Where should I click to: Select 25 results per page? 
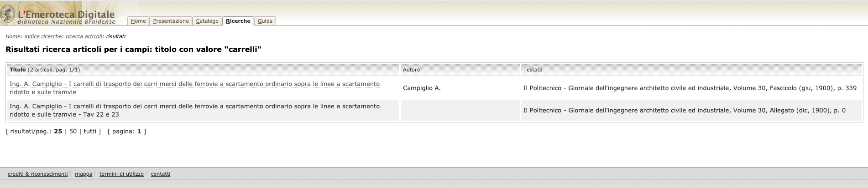pos(58,132)
